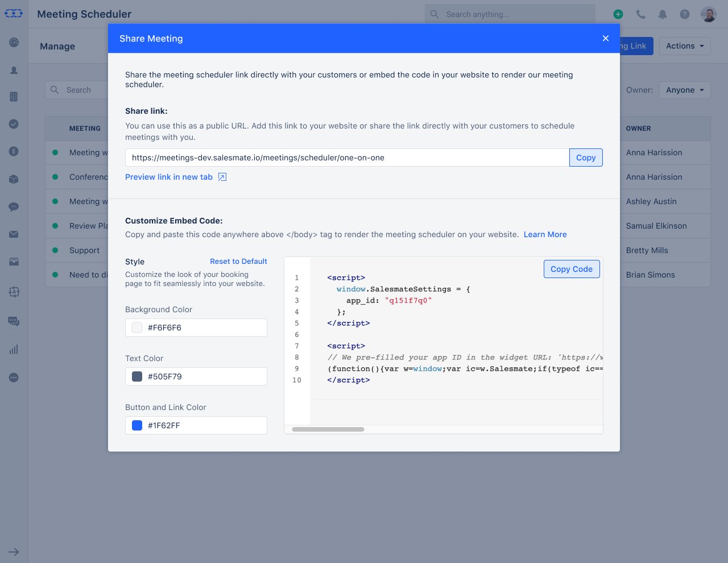Open the Companies building icon in sidebar
Image resolution: width=728 pixels, height=563 pixels.
tap(14, 97)
